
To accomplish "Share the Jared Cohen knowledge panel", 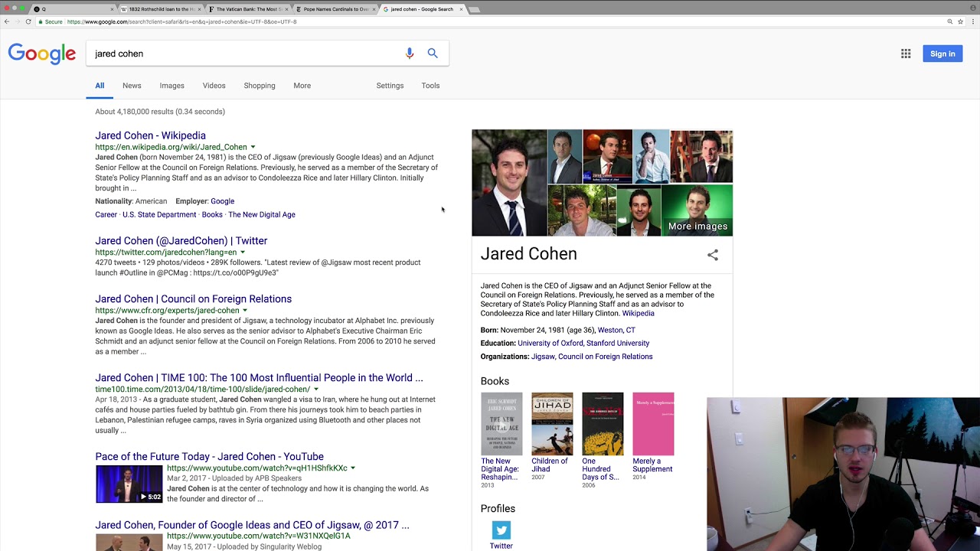I will (x=713, y=255).
